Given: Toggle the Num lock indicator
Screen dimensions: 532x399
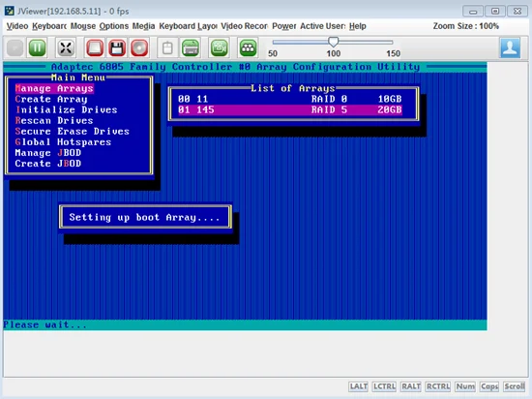Looking at the screenshot, I should click(465, 386).
